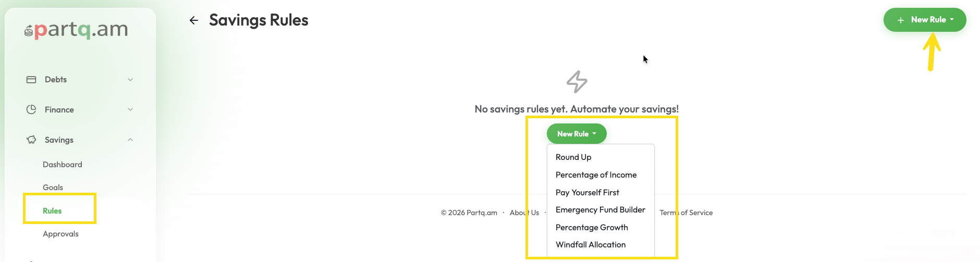Viewport: 980px width, 262px height.
Task: Click the back arrow beside Savings Rules
Action: point(194,20)
